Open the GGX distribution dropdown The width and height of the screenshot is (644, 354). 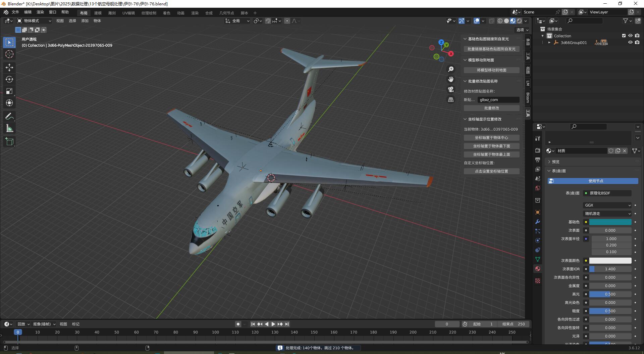tap(608, 205)
